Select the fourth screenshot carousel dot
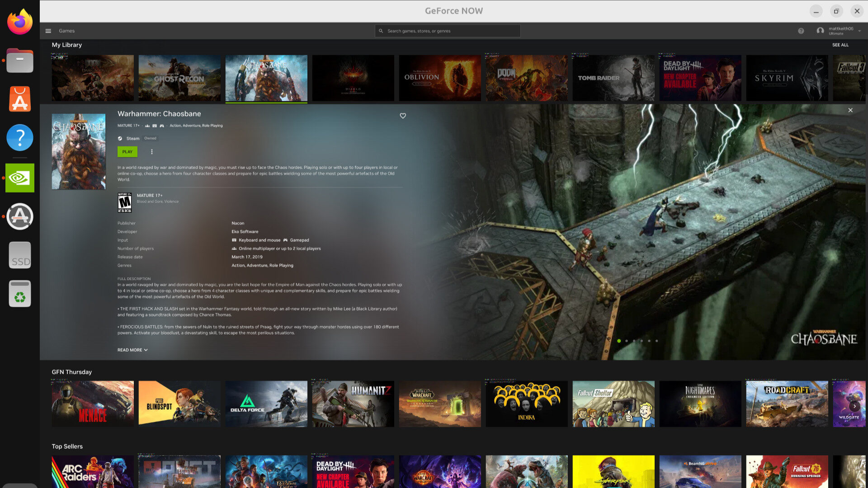Screen dimensions: 868x488 point(642,341)
